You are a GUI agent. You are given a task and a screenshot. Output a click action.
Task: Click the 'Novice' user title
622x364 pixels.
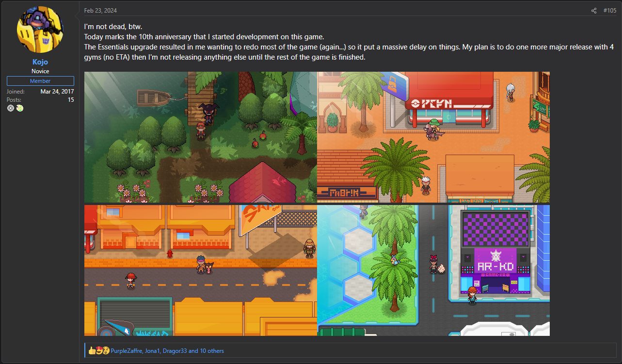tap(40, 71)
